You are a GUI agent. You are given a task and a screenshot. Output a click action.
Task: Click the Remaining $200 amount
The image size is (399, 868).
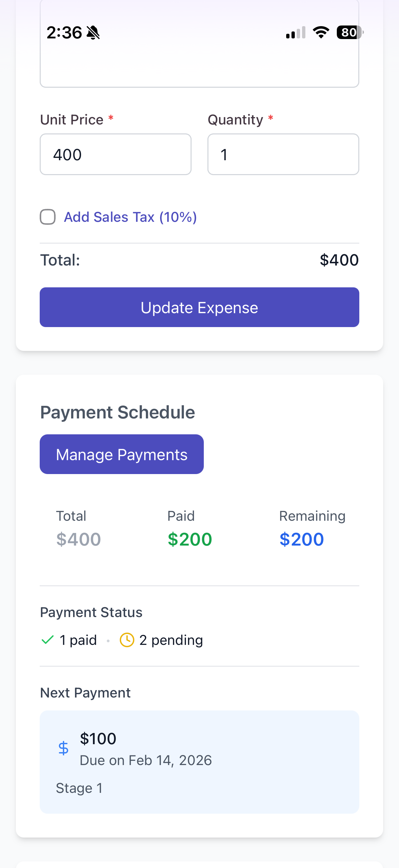tap(301, 539)
